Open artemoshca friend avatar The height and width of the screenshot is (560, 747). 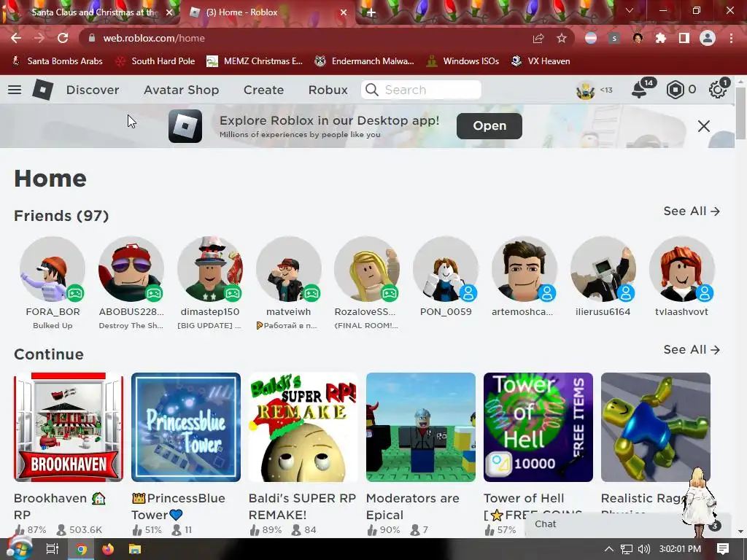[525, 269]
